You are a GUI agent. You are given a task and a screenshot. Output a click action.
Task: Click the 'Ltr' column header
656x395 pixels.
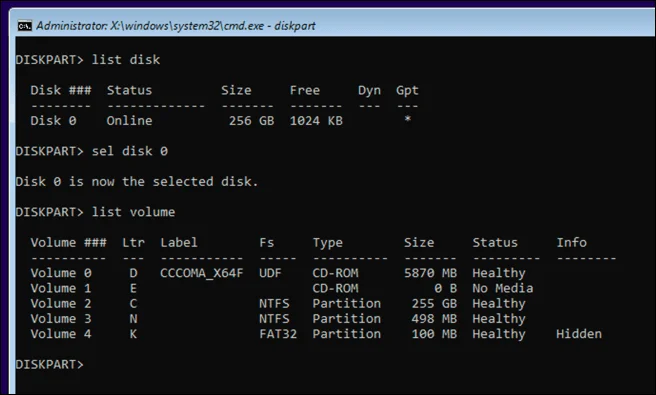point(133,243)
